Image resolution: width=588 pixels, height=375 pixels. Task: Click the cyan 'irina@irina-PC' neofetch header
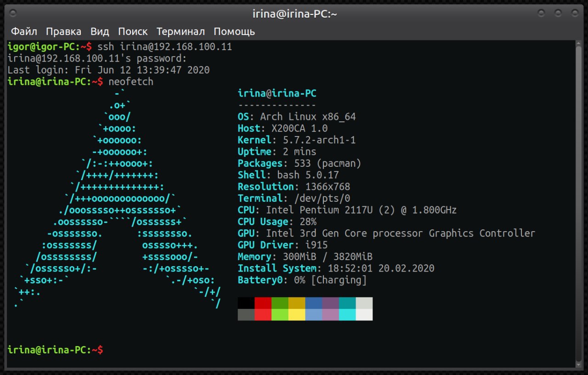[x=277, y=94]
